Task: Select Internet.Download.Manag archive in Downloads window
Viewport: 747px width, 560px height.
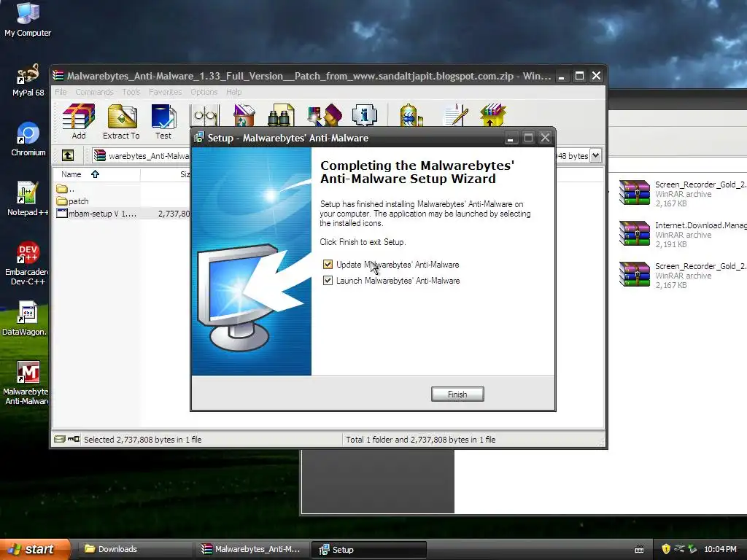Action: (x=683, y=234)
